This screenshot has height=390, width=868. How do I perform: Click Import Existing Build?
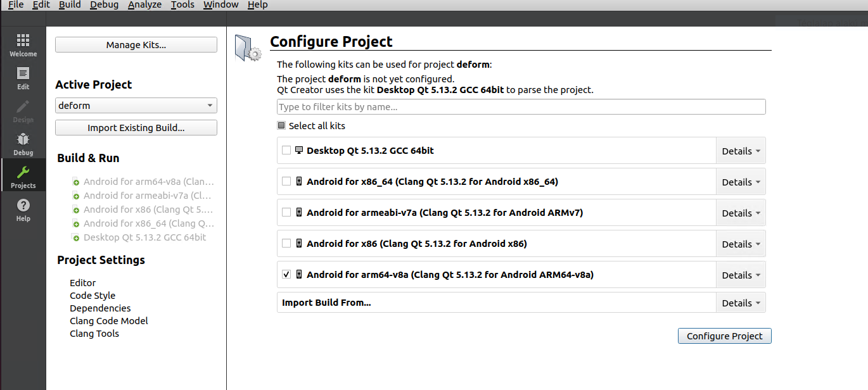136,127
